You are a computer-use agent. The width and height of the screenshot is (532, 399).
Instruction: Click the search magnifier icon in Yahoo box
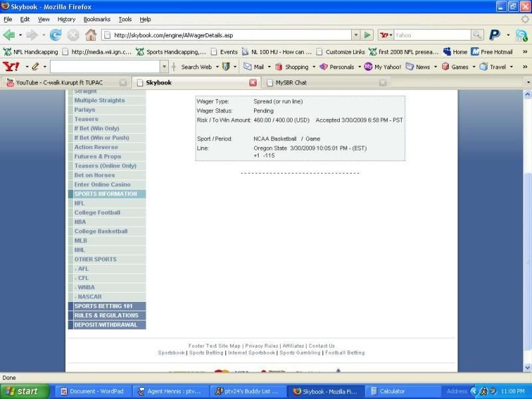477,35
